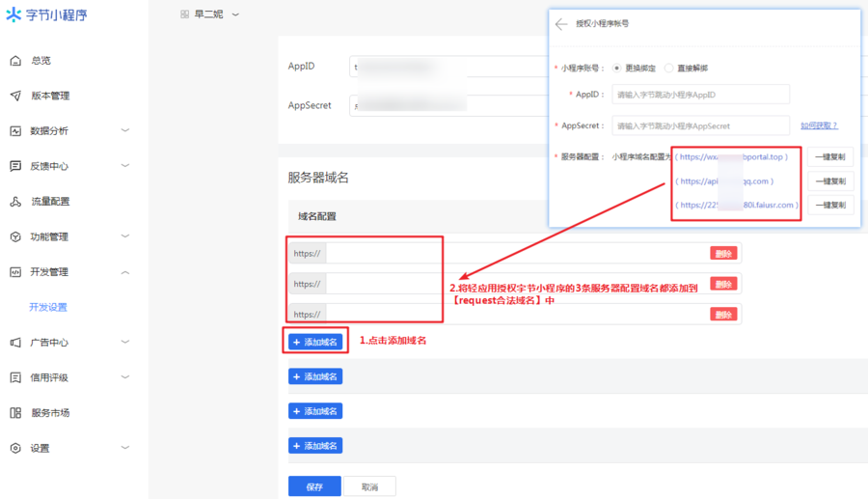Image resolution: width=868 pixels, height=499 pixels.
Task: Click the 反馈中心 message icon
Action: coord(15,166)
